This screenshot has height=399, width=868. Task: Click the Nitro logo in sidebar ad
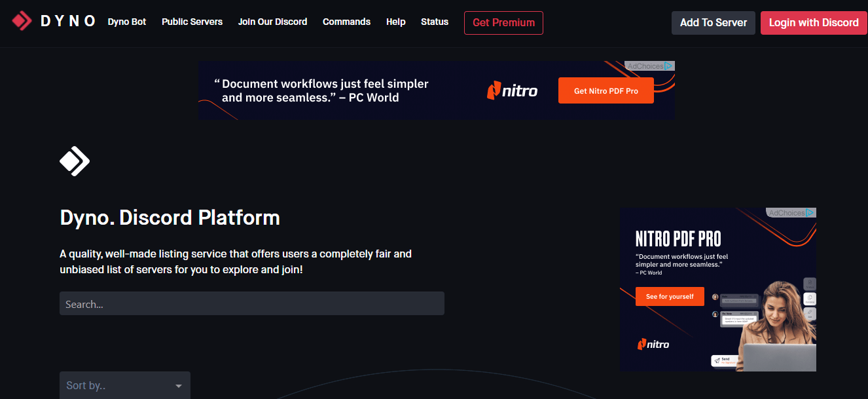pyautogui.click(x=653, y=344)
